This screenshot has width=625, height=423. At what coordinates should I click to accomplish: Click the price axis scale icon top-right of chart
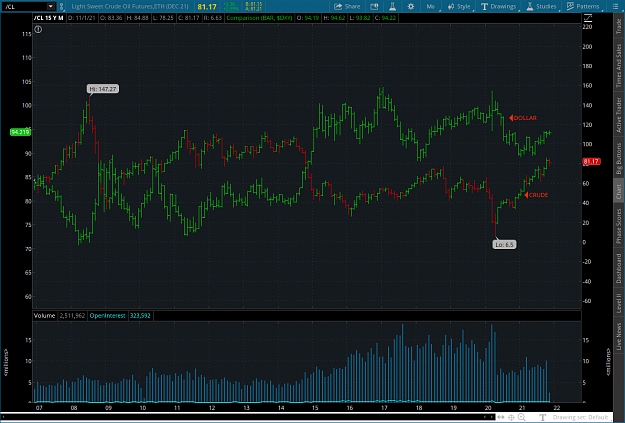coord(588,18)
